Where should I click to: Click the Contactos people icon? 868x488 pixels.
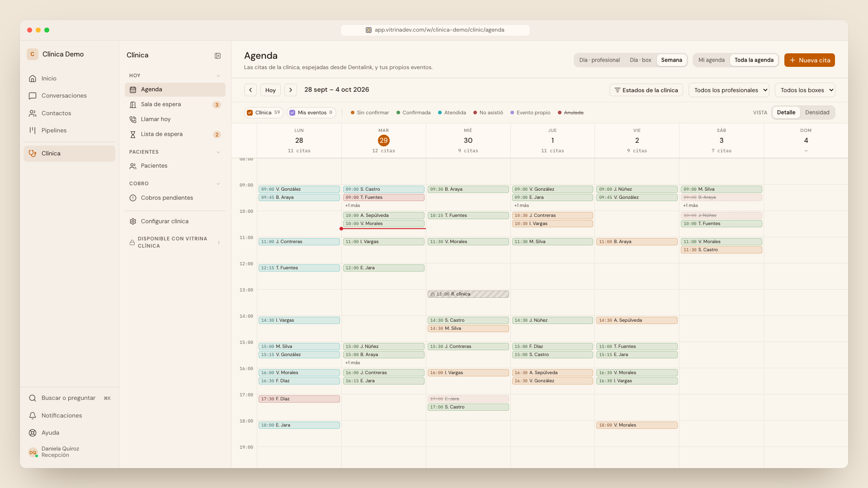33,113
